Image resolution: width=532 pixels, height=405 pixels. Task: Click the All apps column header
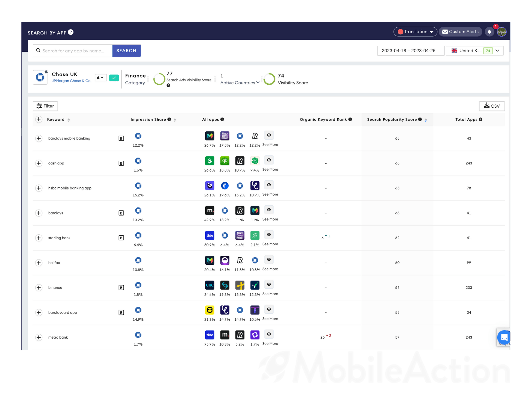(211, 119)
